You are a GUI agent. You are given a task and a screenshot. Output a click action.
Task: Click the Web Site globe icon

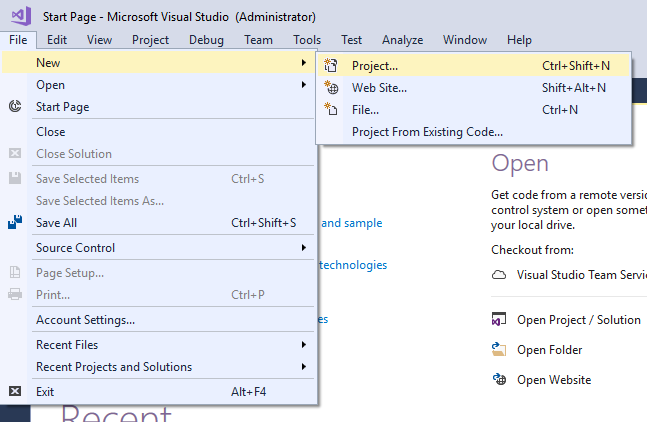point(332,87)
